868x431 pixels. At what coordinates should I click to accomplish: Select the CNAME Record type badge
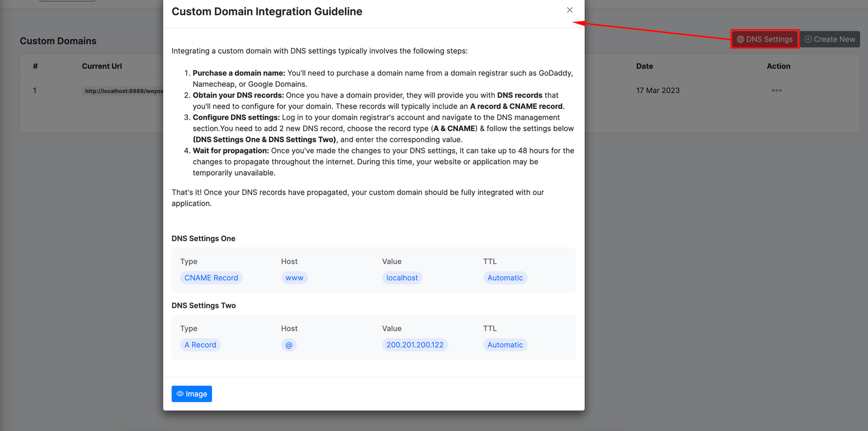[211, 278]
